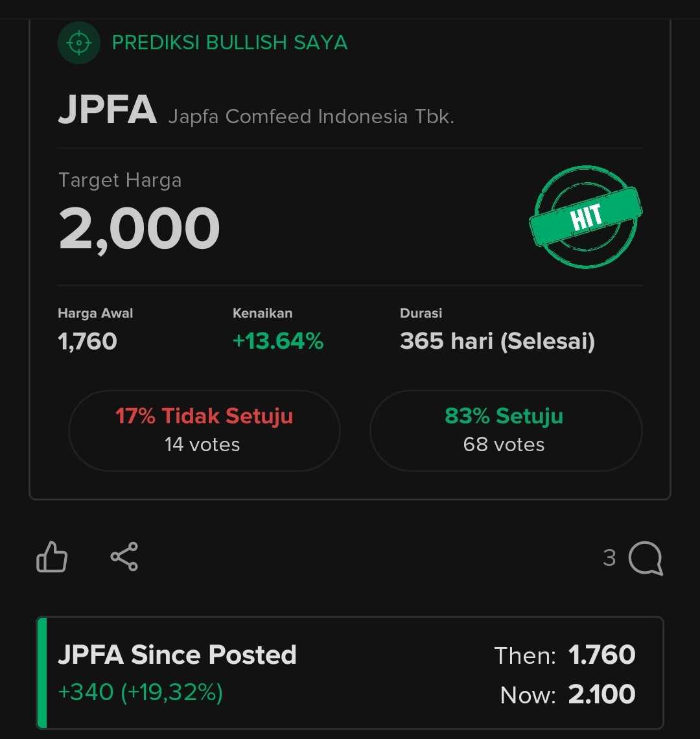Vote 83% Setuju
Viewport: 700px width, 739px height.
coord(506,430)
